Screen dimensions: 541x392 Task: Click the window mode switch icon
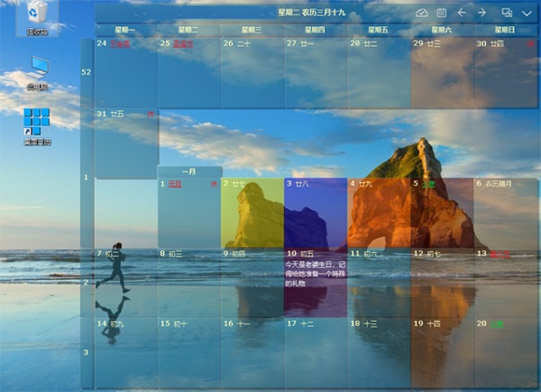pyautogui.click(x=507, y=13)
